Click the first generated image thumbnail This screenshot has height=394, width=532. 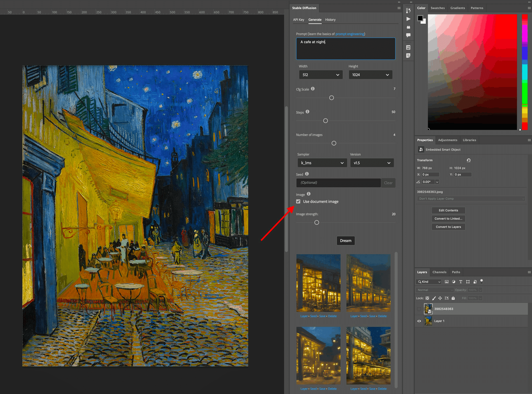click(x=318, y=283)
